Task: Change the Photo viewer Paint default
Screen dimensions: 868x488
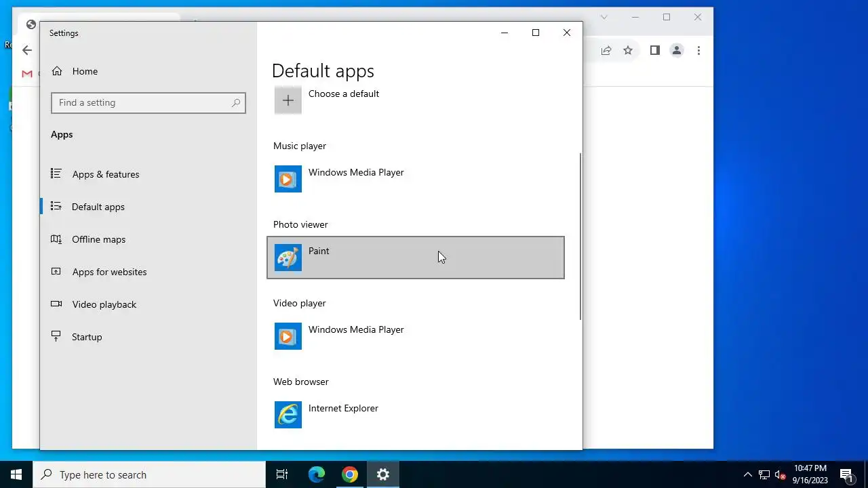Action: click(x=416, y=258)
